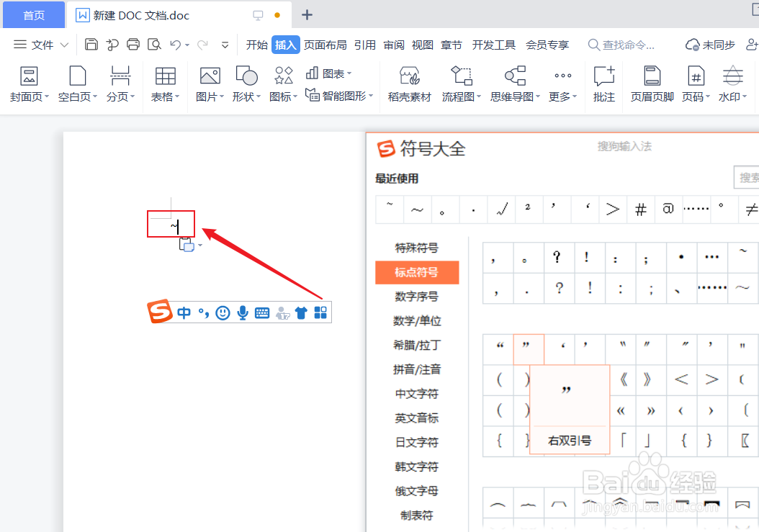
Task: Open the soft keyboard from Sogou toolbar
Action: 261,312
